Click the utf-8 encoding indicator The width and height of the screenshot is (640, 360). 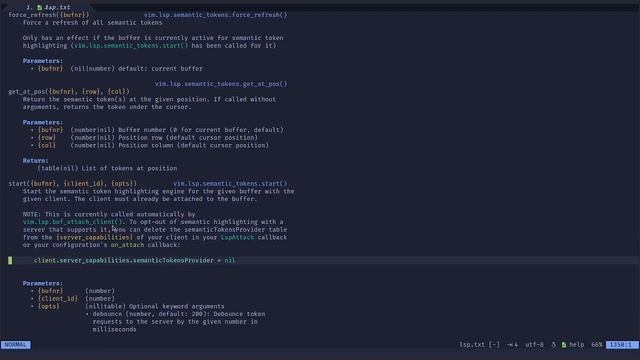pos(534,345)
